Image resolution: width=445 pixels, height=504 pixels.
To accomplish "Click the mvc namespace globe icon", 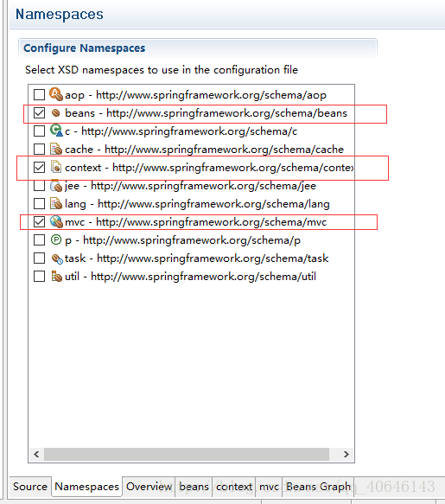I will click(x=56, y=222).
